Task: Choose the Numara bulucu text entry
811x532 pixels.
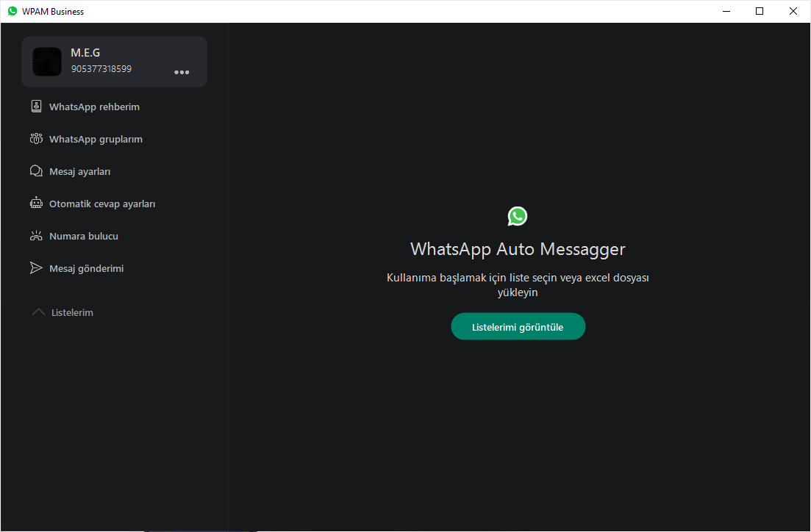Action: coord(84,236)
